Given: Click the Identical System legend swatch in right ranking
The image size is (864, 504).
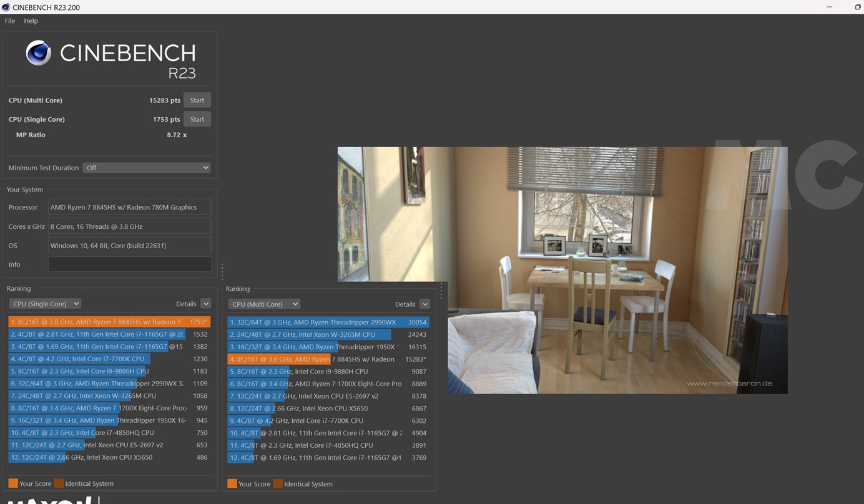Looking at the screenshot, I should point(278,483).
